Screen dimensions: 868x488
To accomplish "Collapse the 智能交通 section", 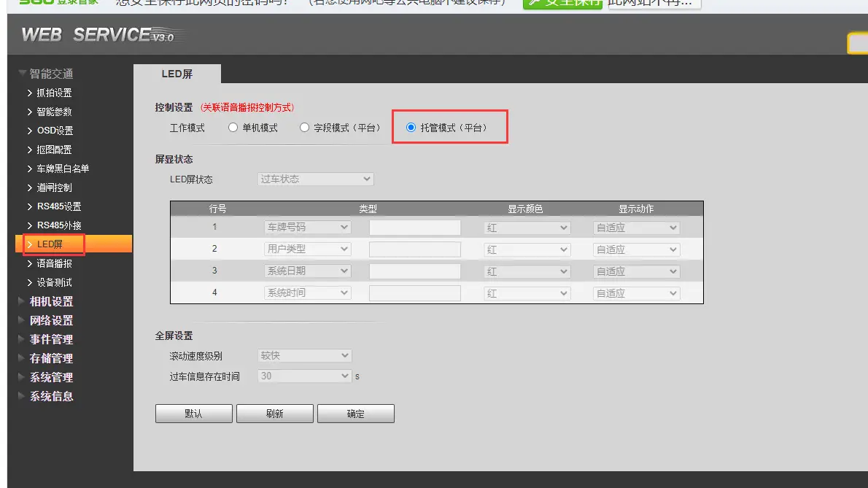I will tap(45, 74).
